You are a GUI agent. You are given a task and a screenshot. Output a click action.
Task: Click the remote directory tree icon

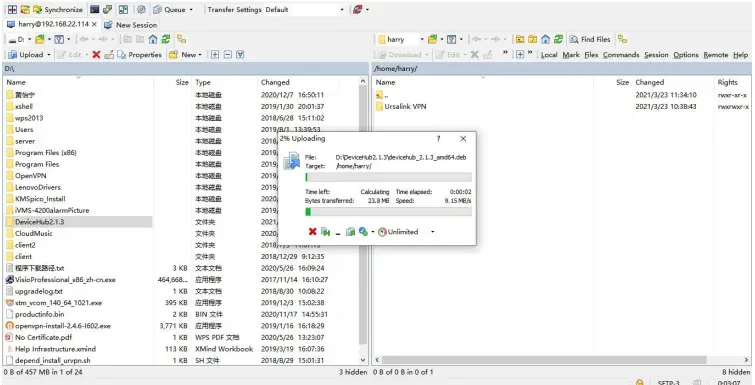623,39
